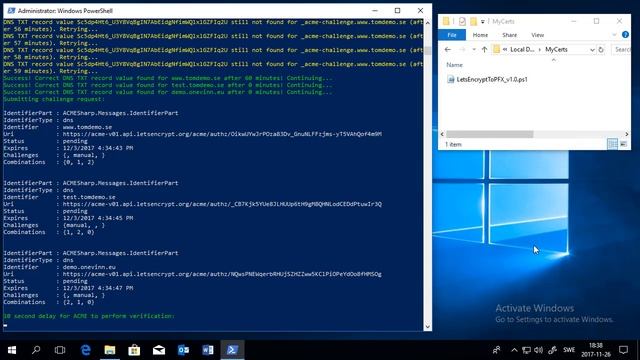
Task: Switch to PowerShell taskbar icon
Action: coord(232,350)
